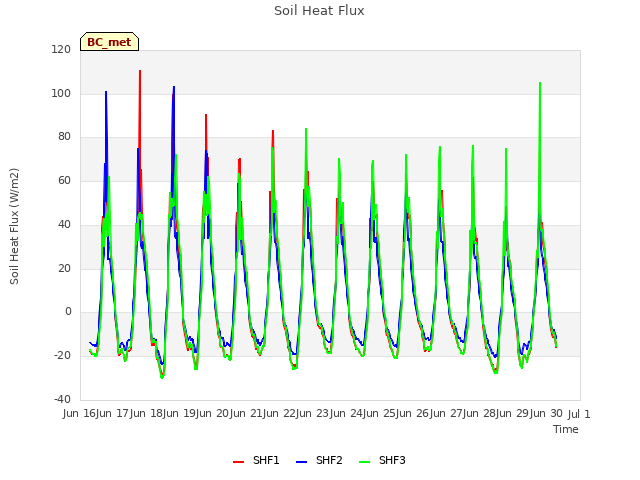Click the 0 y-axis tick label

pos(68,312)
